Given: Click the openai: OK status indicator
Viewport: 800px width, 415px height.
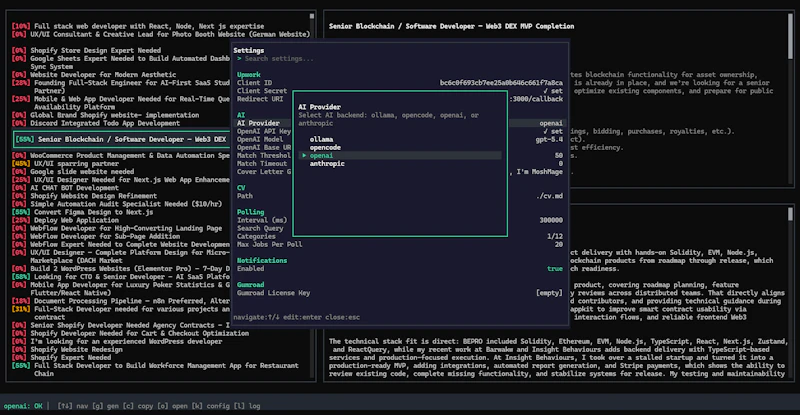Looking at the screenshot, I should click(23, 406).
